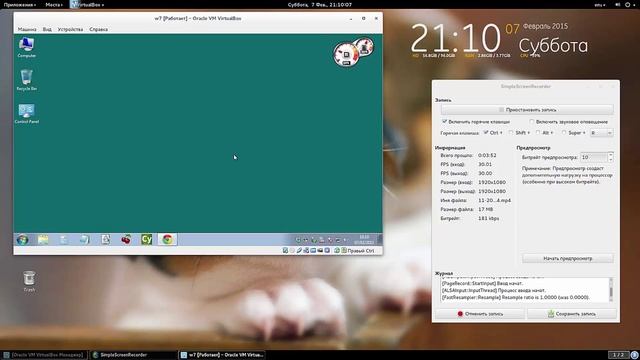
Task: Click the log line about Resample ratio
Action: (516, 298)
